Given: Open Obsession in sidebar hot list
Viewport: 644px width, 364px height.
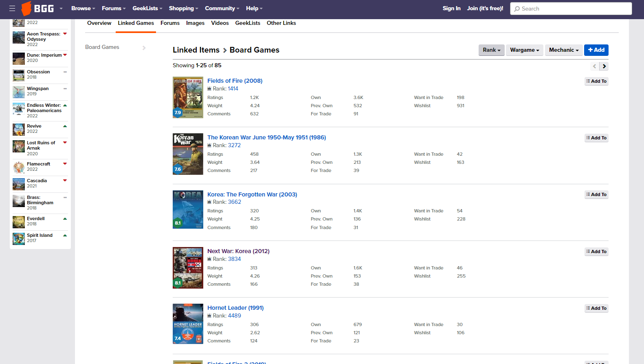Looking at the screenshot, I should pyautogui.click(x=38, y=72).
